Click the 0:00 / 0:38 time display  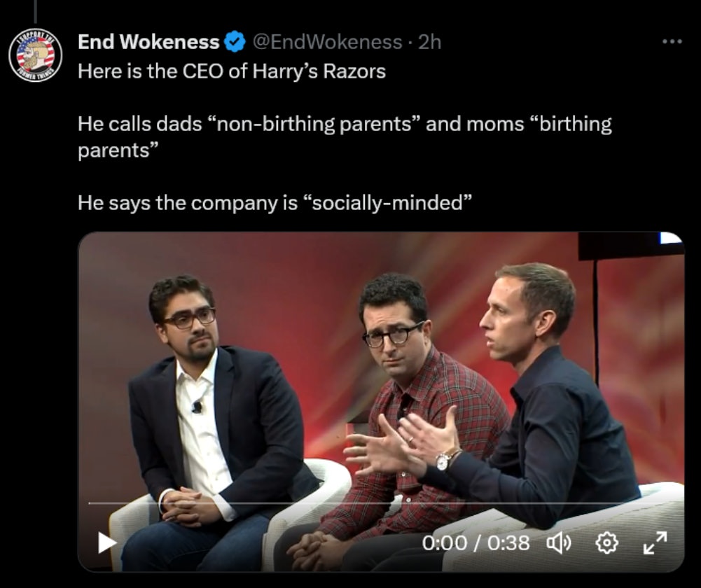[476, 542]
